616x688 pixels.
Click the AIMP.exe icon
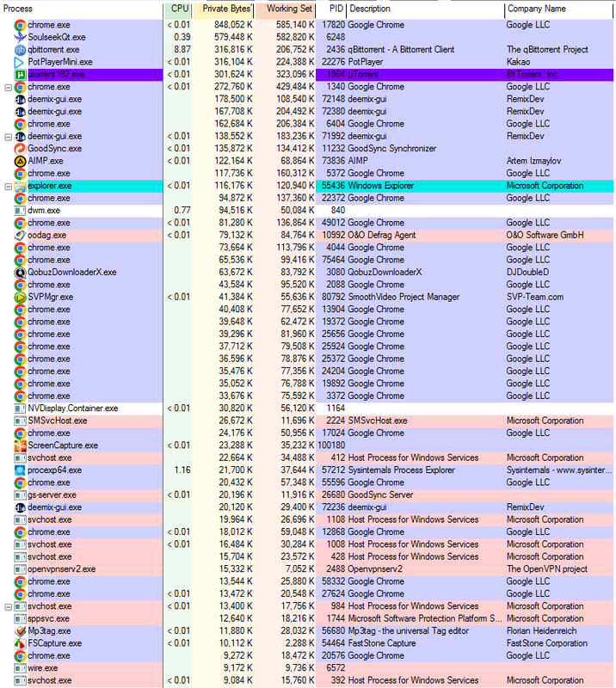pos(20,161)
